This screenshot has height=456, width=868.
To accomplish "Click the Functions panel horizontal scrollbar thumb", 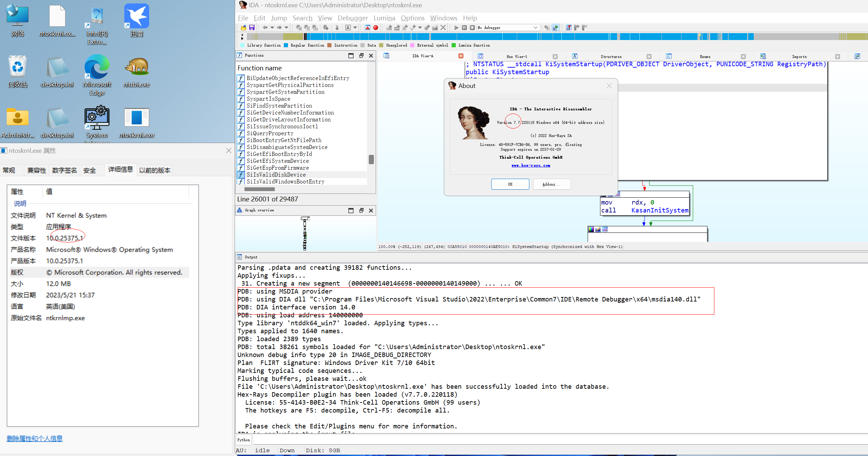I will tap(260, 189).
